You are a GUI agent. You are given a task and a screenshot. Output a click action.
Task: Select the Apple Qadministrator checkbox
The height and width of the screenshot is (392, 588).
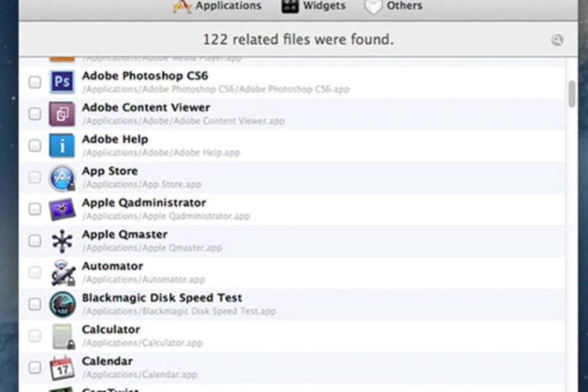[35, 209]
